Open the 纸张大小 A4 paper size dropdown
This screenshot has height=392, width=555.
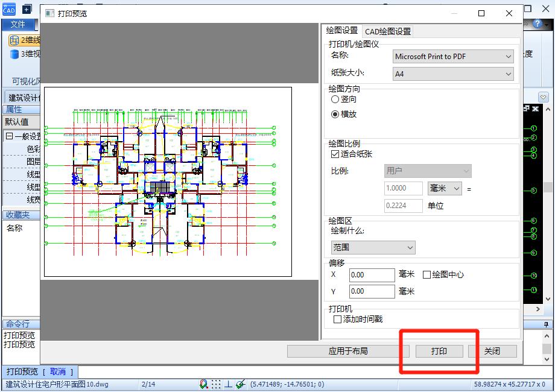tap(453, 74)
